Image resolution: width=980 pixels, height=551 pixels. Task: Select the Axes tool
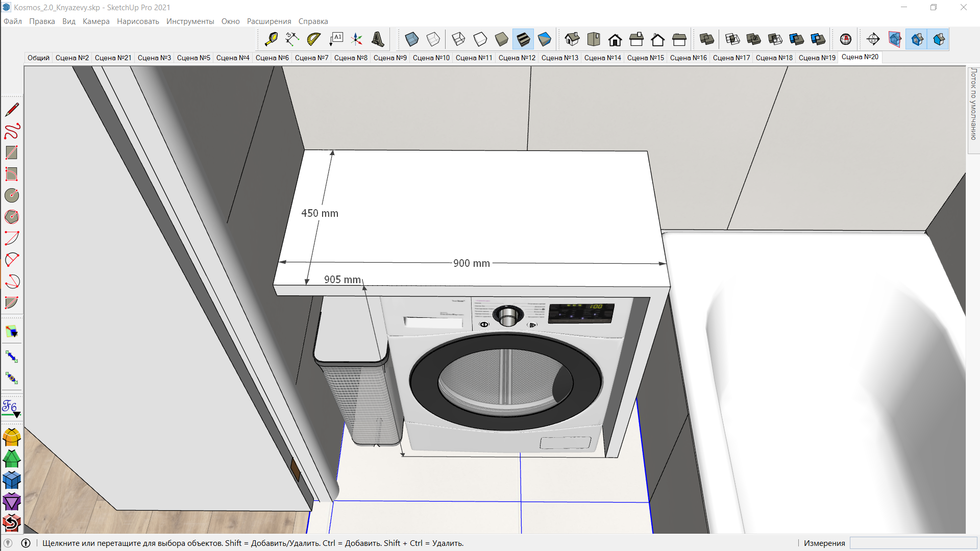pos(357,39)
